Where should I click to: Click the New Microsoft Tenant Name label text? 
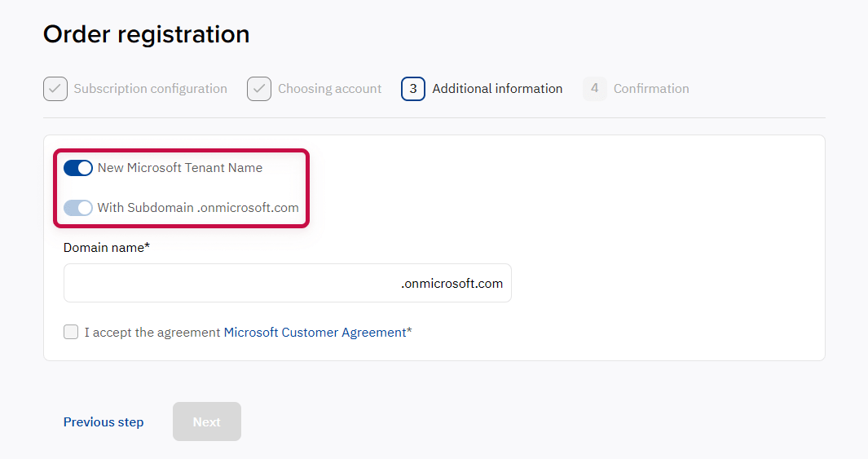[x=180, y=168]
